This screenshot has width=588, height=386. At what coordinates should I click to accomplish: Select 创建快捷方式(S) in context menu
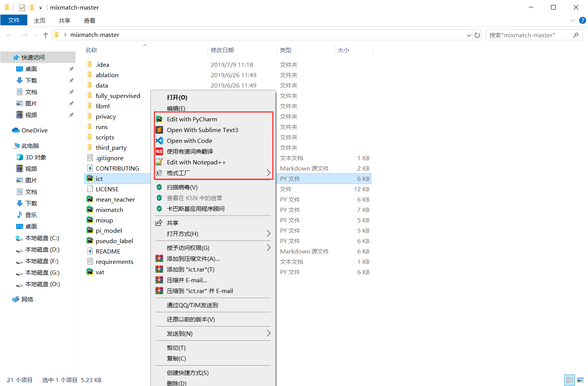(188, 373)
